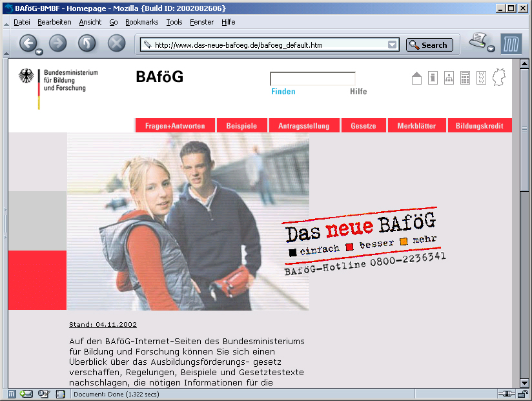Open the Print options dropdown arrow
This screenshot has height=401, width=532.
(491, 49)
